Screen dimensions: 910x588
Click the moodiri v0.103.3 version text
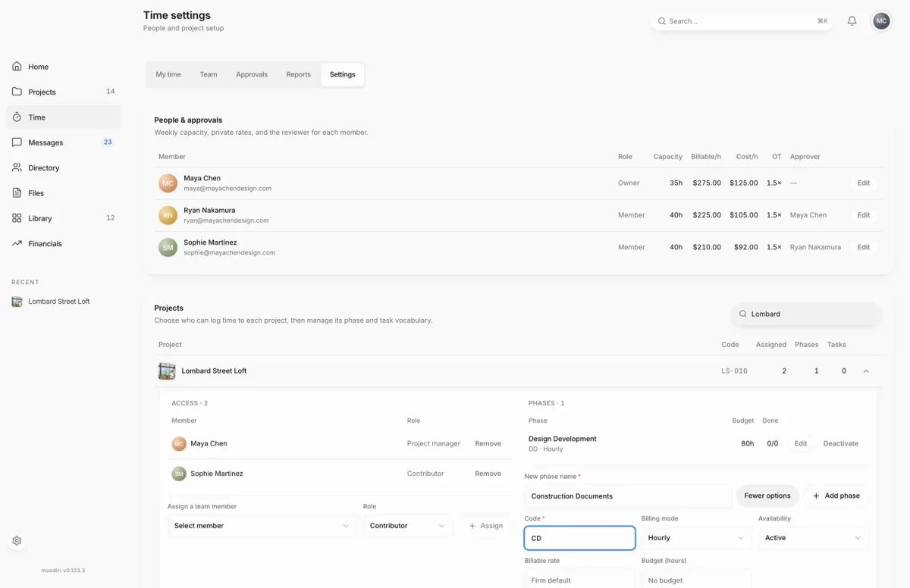(x=63, y=571)
